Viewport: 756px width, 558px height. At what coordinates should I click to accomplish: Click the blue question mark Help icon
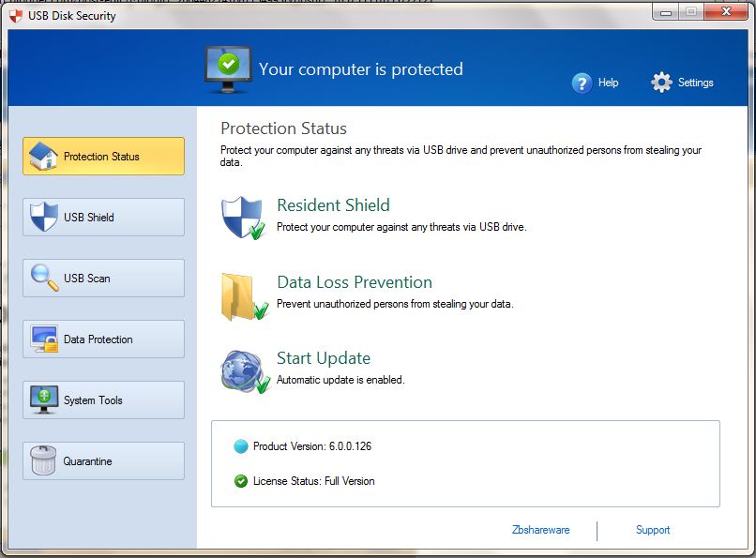coord(582,83)
